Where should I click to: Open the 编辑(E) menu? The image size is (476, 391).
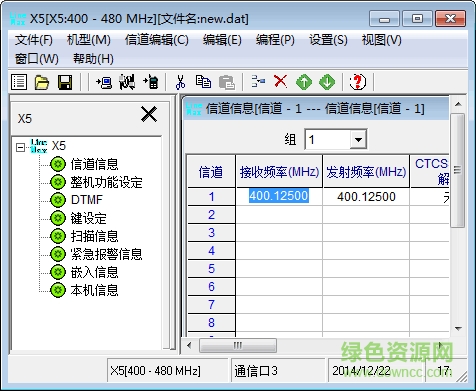[x=222, y=40]
